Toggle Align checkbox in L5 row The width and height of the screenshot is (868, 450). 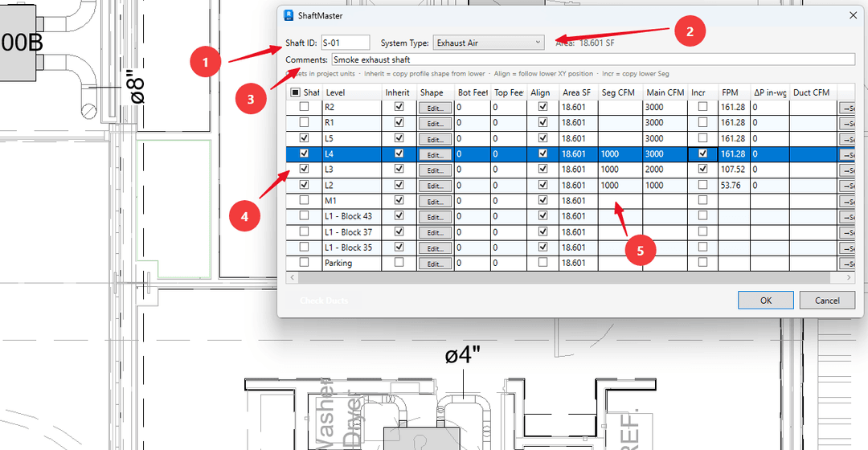pyautogui.click(x=543, y=138)
